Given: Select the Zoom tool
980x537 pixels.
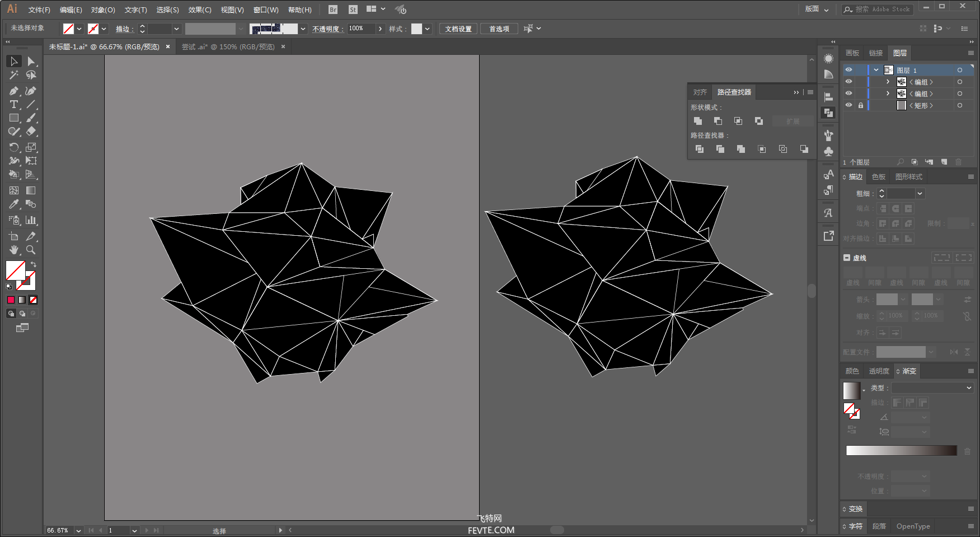Looking at the screenshot, I should pos(31,250).
